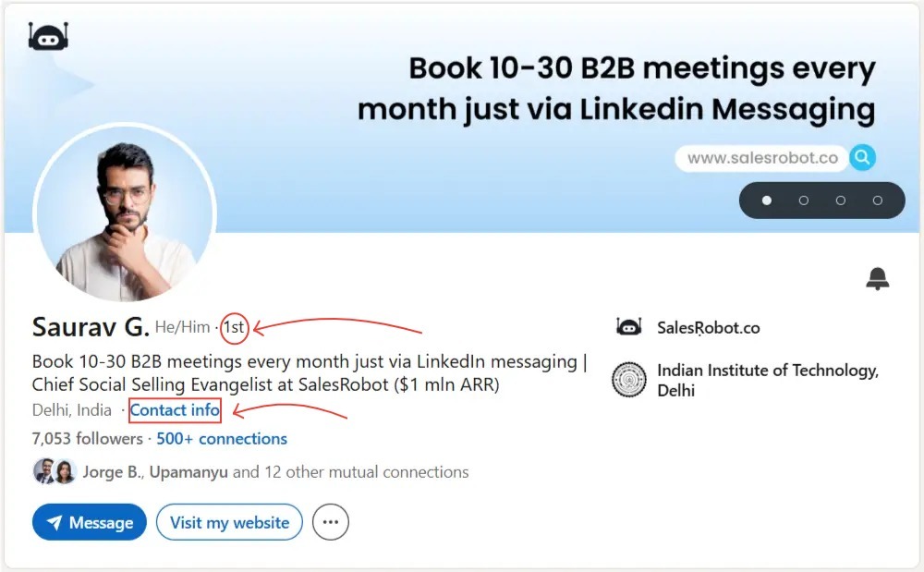
Task: Open the Contact info popup
Action: point(174,409)
